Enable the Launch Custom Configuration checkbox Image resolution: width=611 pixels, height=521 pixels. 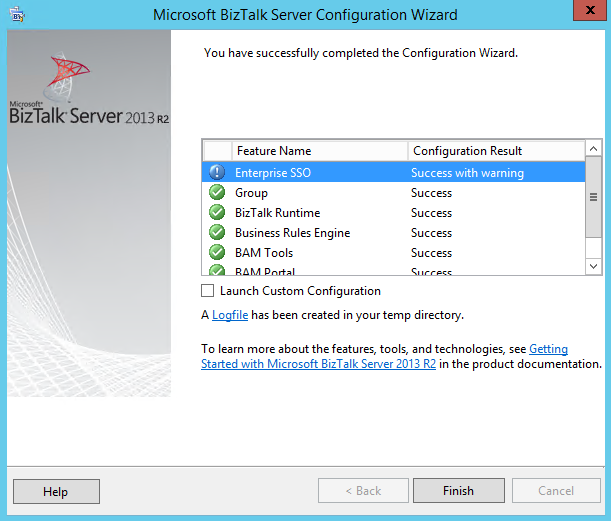coord(208,291)
